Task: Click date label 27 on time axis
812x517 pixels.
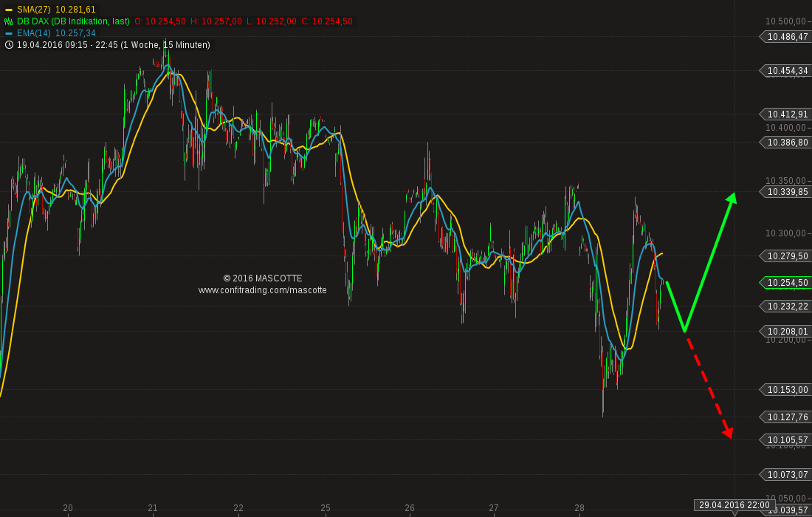Action: (494, 508)
